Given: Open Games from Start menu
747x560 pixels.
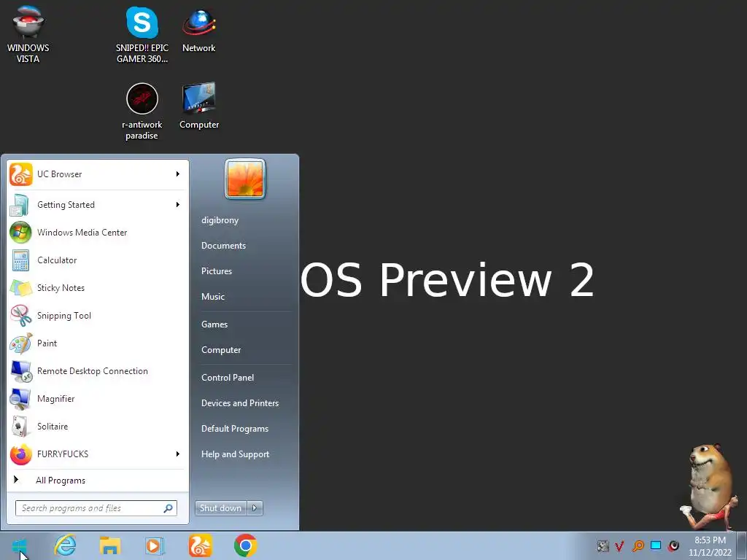Looking at the screenshot, I should (214, 324).
